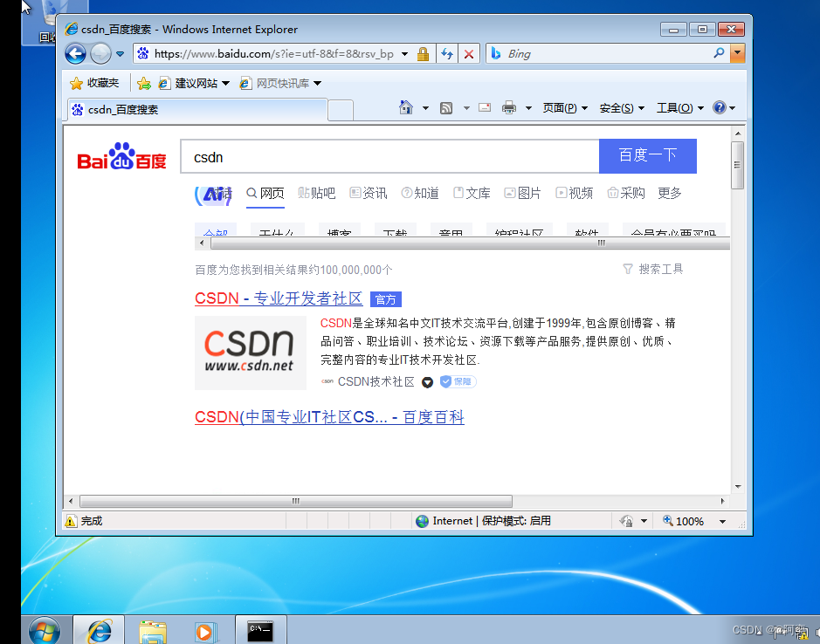Screen dimensions: 820x644
Task: Open the 网页快讯库 web slice gallery
Action: coord(280,83)
